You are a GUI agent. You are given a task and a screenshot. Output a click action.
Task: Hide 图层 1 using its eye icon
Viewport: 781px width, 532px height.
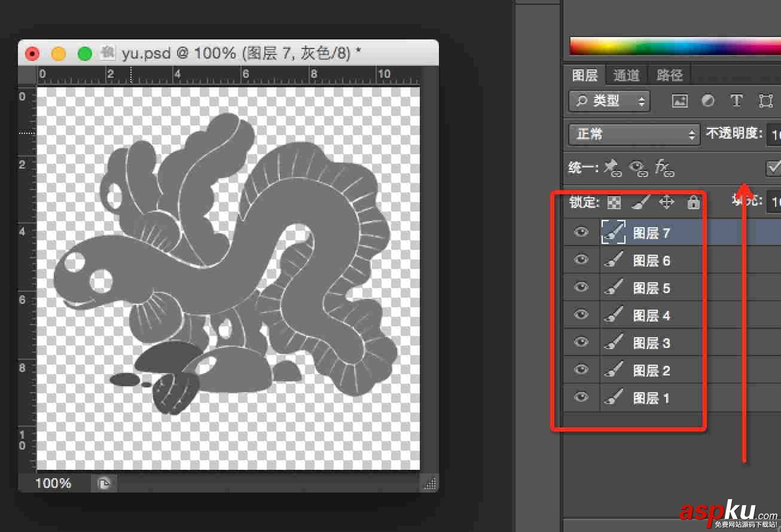pyautogui.click(x=581, y=397)
